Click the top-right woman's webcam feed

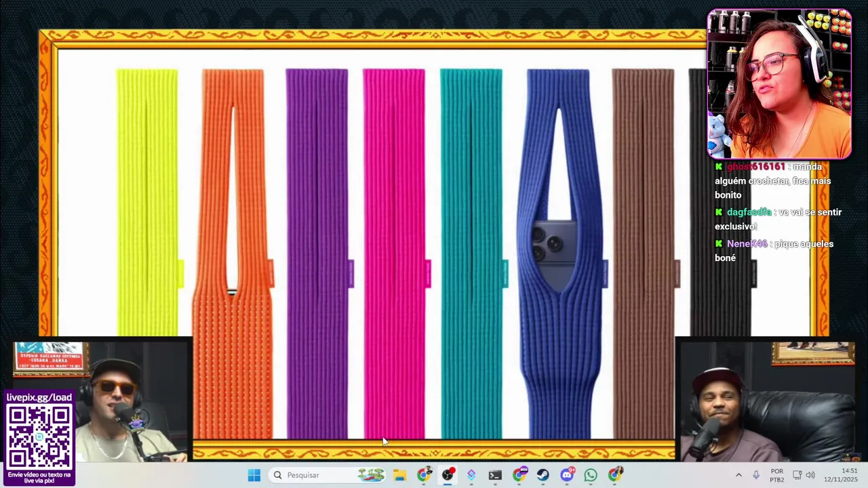coord(779,84)
